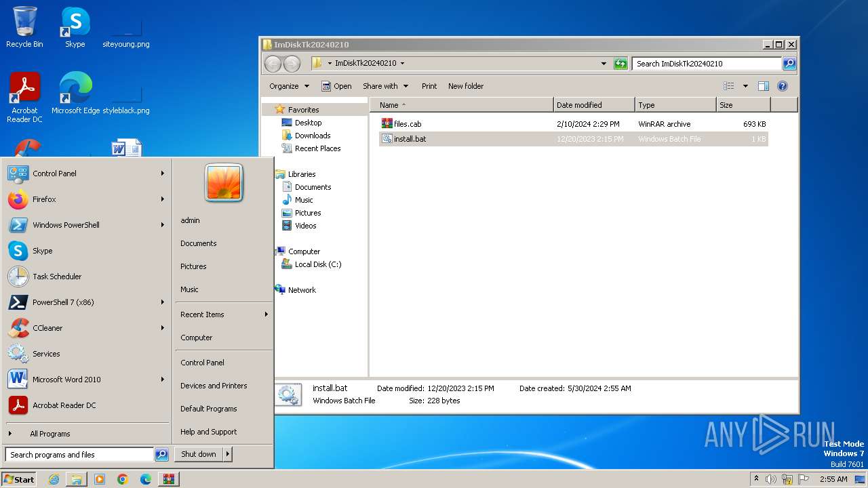Click the Control Panel icon in Start menu
Viewport: 868px width, 488px height.
point(18,174)
